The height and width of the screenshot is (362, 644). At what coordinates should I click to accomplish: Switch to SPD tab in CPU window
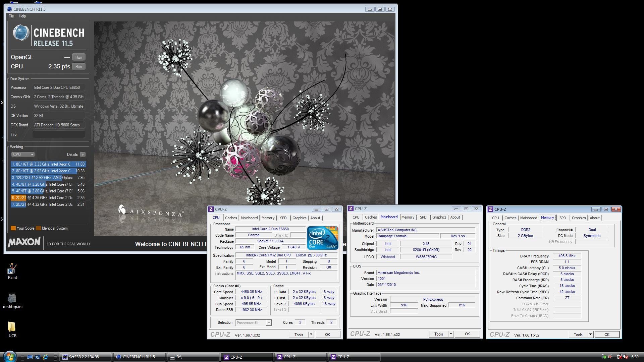283,218
